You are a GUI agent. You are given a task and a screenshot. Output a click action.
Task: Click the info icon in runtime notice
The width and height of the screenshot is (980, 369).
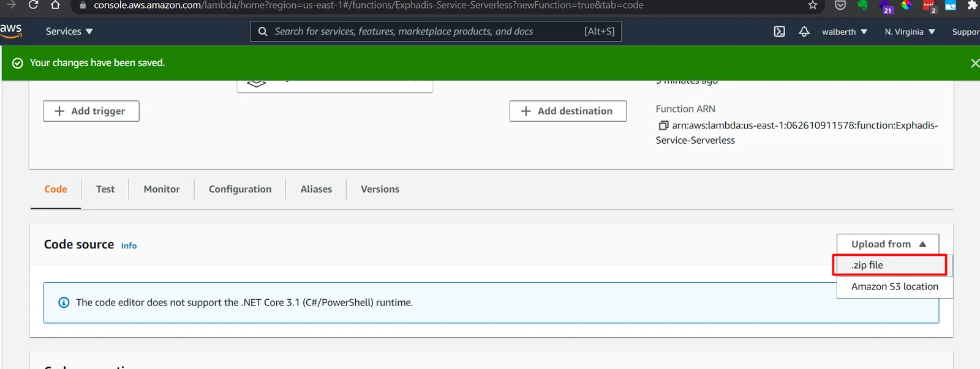tap(64, 302)
